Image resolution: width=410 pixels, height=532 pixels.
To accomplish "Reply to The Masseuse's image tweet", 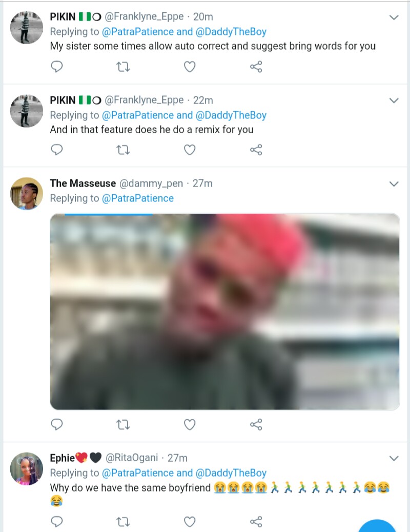I will [x=57, y=424].
